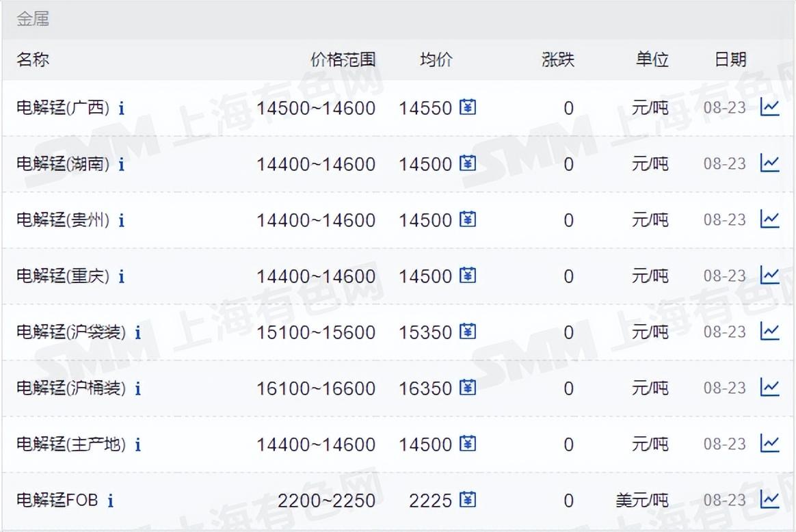Open trend chart for 电解锰FOB
Image resolution: width=796 pixels, height=532 pixels.
[769, 499]
